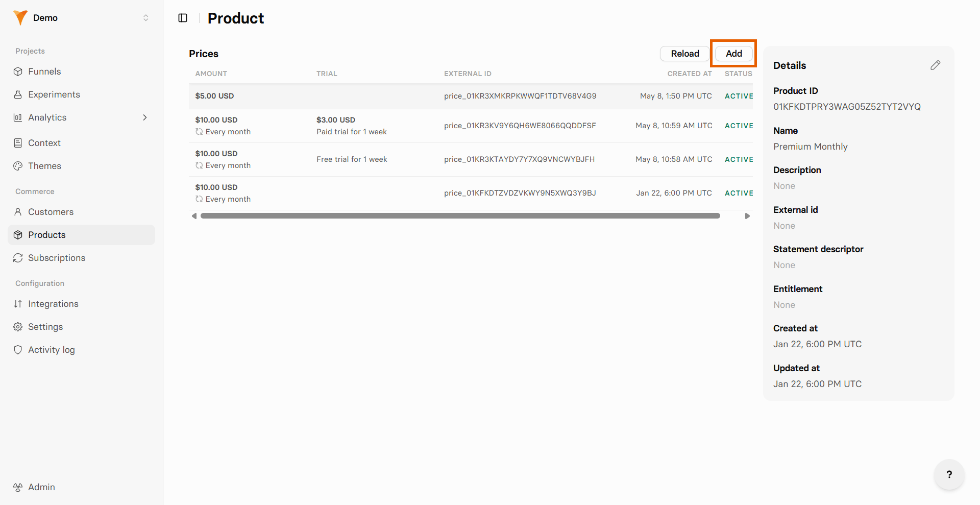
Task: Click the Free trial for 1 week text
Action: (352, 159)
